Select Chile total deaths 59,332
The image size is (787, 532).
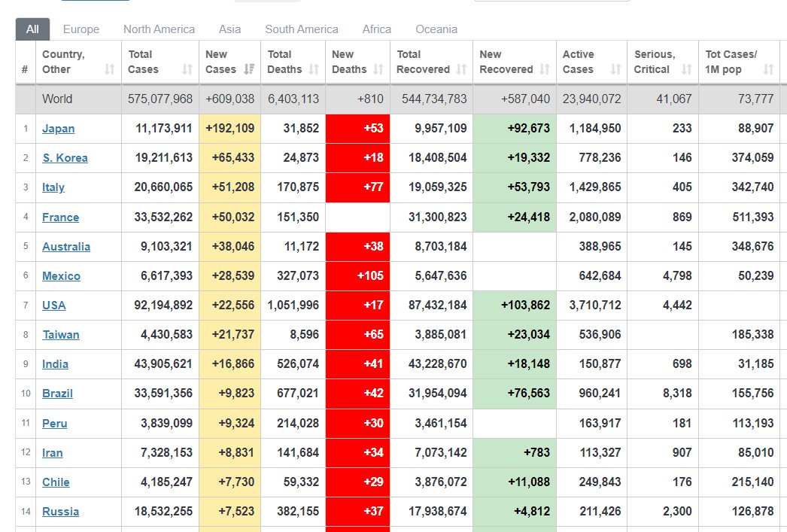(x=301, y=482)
